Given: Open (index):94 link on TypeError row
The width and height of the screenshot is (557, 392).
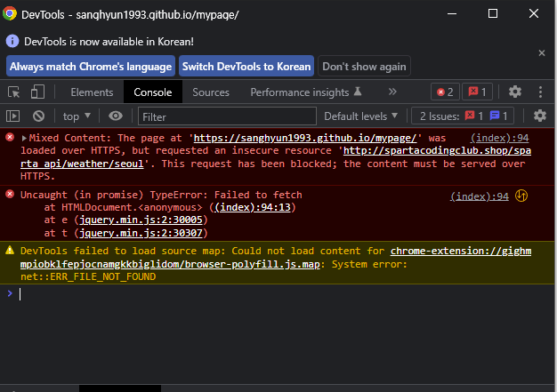Looking at the screenshot, I should click(x=480, y=196).
